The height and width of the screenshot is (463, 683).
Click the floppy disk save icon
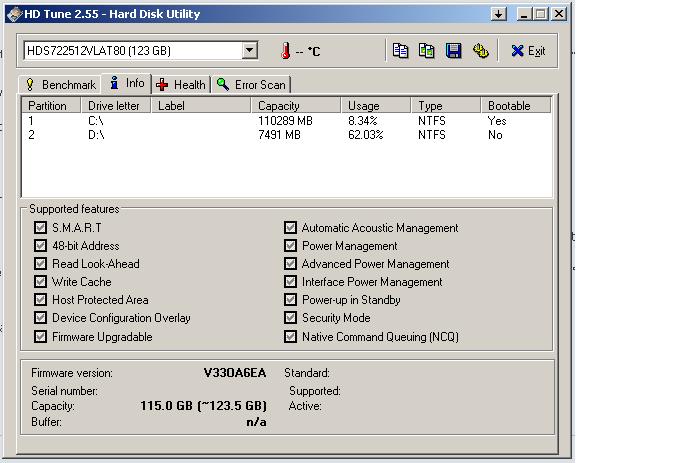(453, 51)
